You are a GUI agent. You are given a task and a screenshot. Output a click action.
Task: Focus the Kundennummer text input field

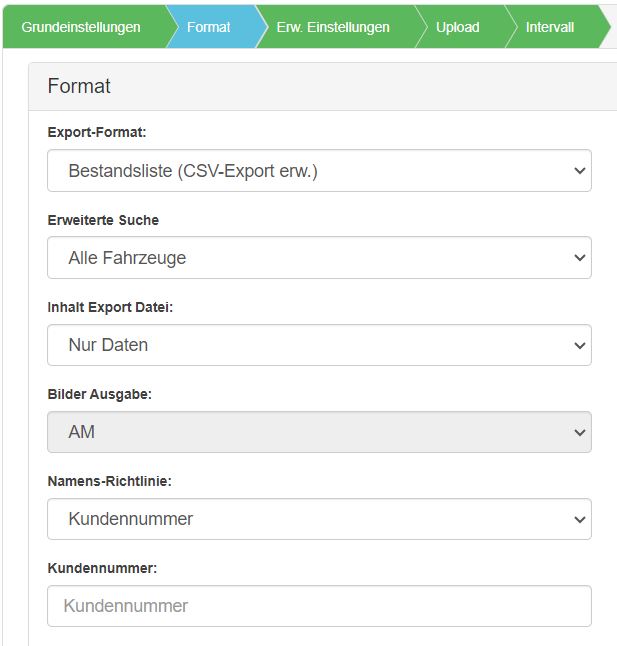click(319, 606)
